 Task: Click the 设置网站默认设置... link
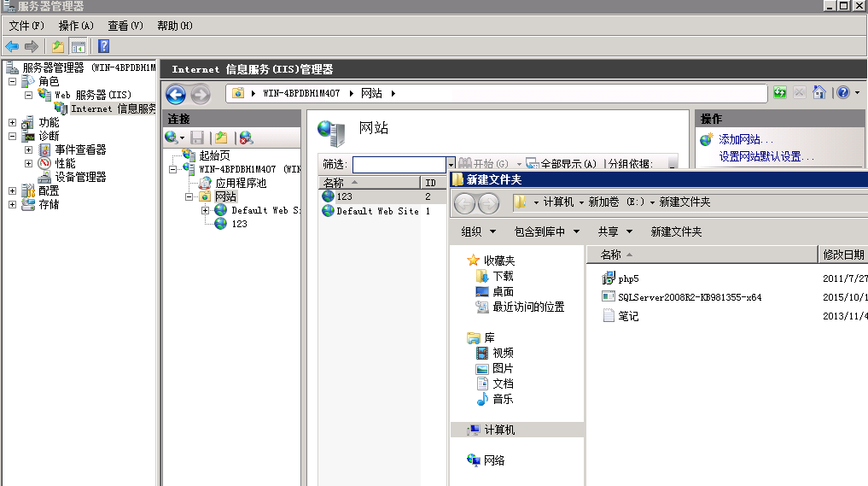click(766, 157)
